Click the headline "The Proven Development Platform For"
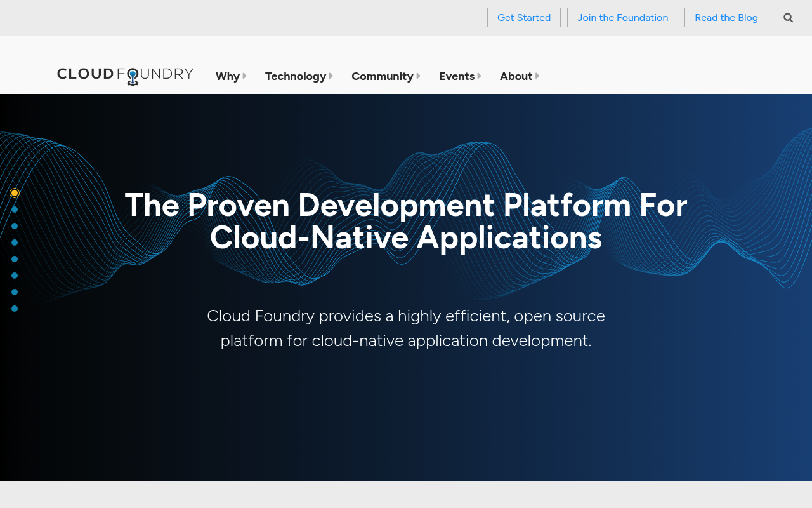Viewport: 812px width, 508px height. (406, 205)
